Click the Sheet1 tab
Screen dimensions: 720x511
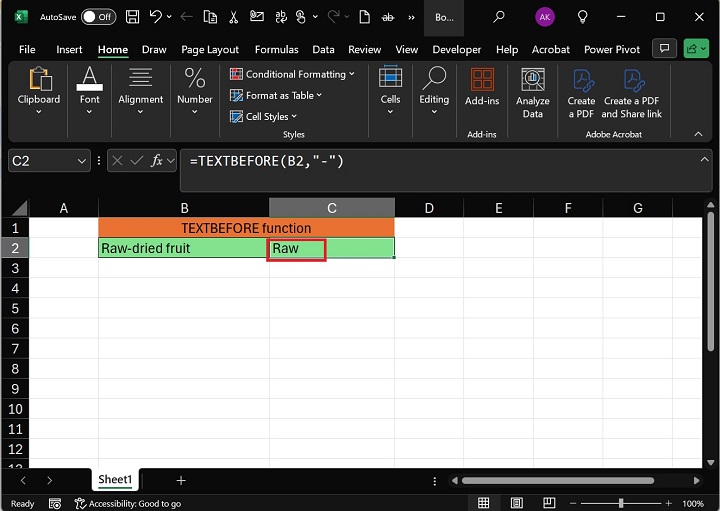pos(115,480)
